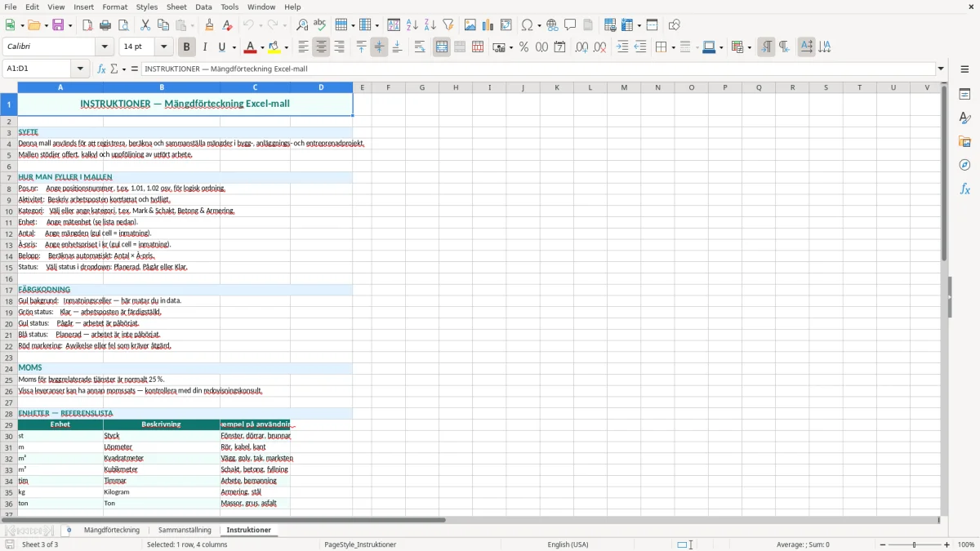Screen dimensions: 980x551
Task: Toggle Print Preview icon
Action: (123, 25)
